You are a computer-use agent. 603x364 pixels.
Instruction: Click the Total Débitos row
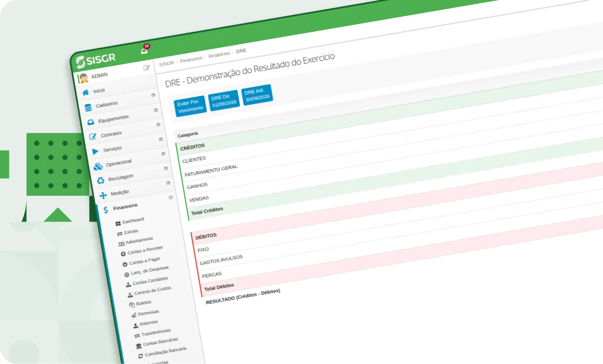219,287
